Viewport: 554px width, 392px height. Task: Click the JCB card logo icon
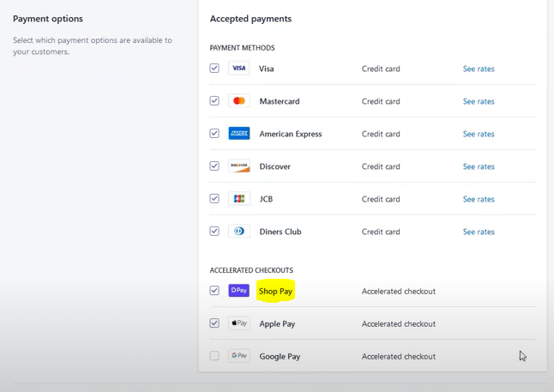point(239,199)
